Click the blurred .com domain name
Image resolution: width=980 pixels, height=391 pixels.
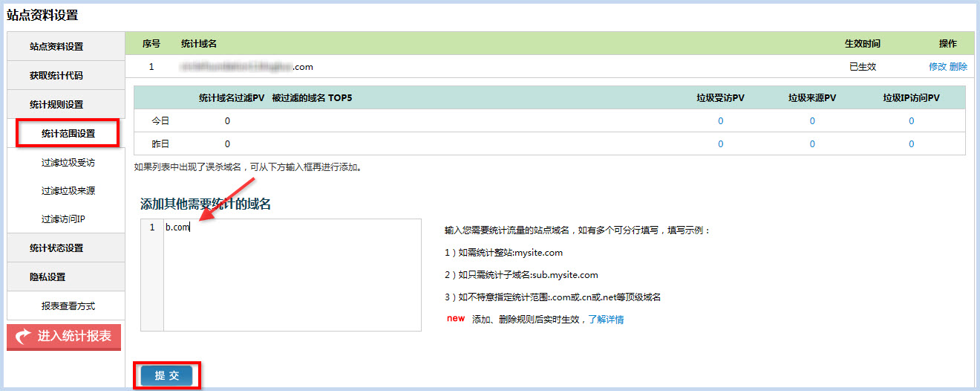click(x=246, y=66)
